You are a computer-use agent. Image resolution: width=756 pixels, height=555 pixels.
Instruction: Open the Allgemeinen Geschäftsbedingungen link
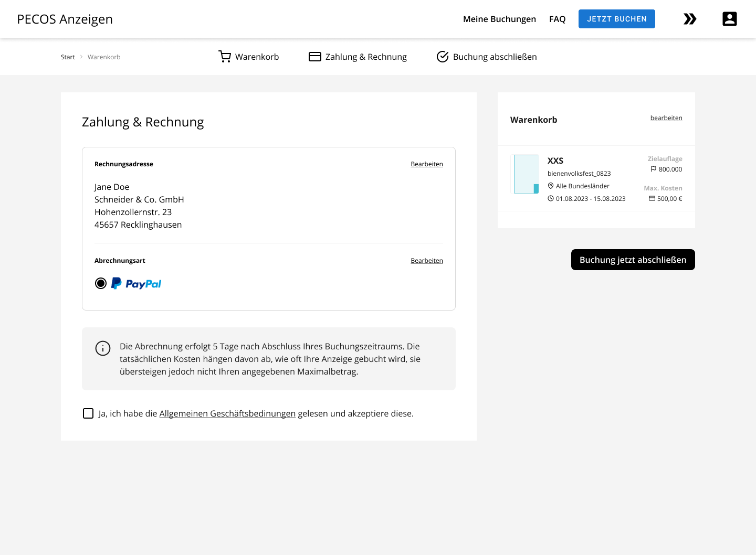(227, 413)
